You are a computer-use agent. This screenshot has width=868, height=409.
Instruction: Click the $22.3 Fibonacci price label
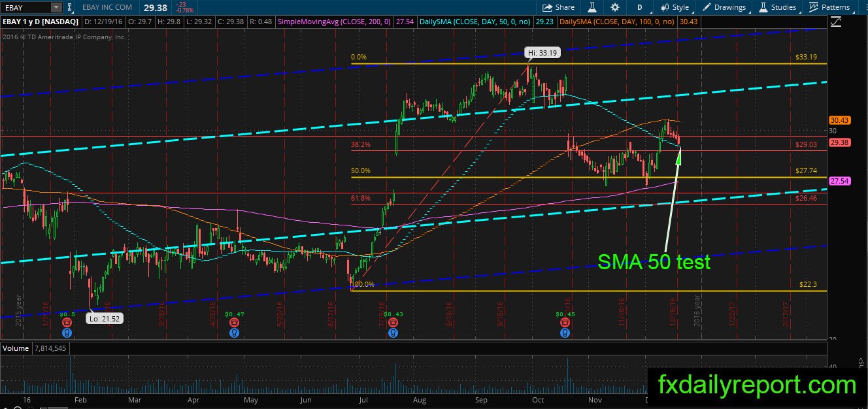click(809, 285)
